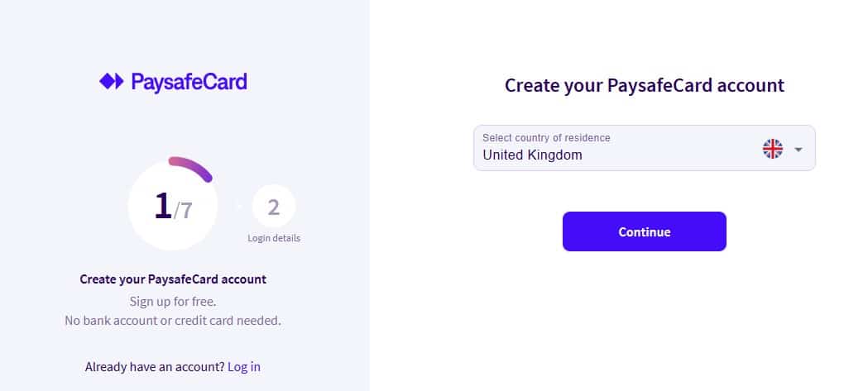The image size is (868, 391).
Task: Click the PaysafeCard wordmark text
Action: point(189,81)
